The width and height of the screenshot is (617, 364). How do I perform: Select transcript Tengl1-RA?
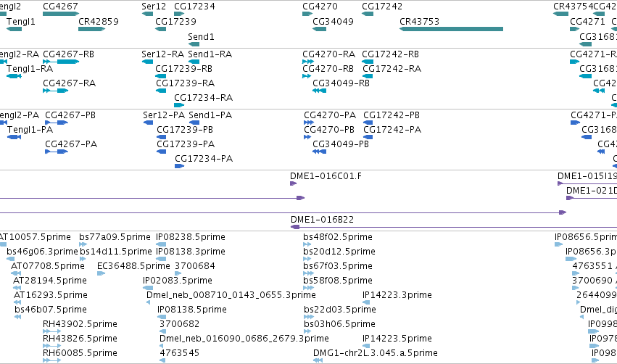pos(30,68)
